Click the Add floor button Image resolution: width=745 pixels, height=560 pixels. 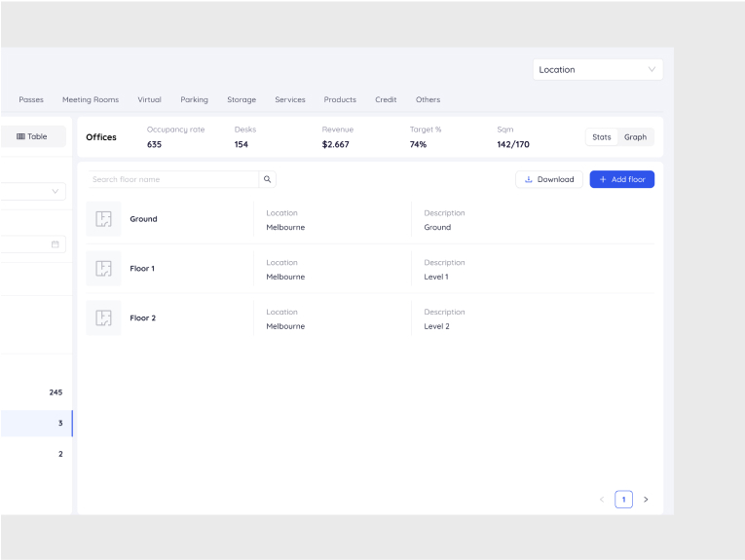tap(621, 179)
